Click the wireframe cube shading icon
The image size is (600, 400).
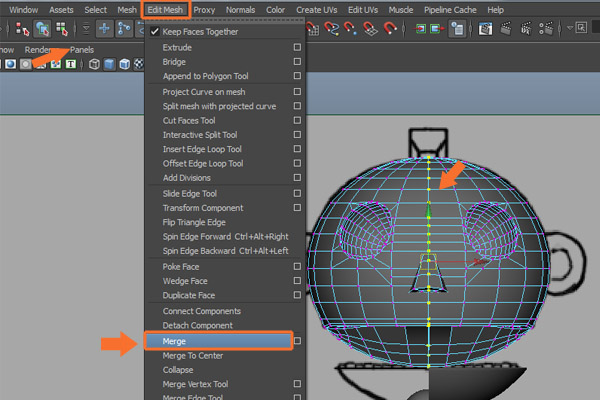coord(94,64)
